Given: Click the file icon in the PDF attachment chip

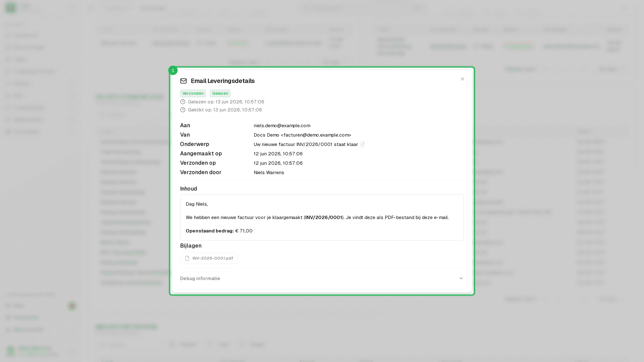Looking at the screenshot, I should tap(187, 258).
